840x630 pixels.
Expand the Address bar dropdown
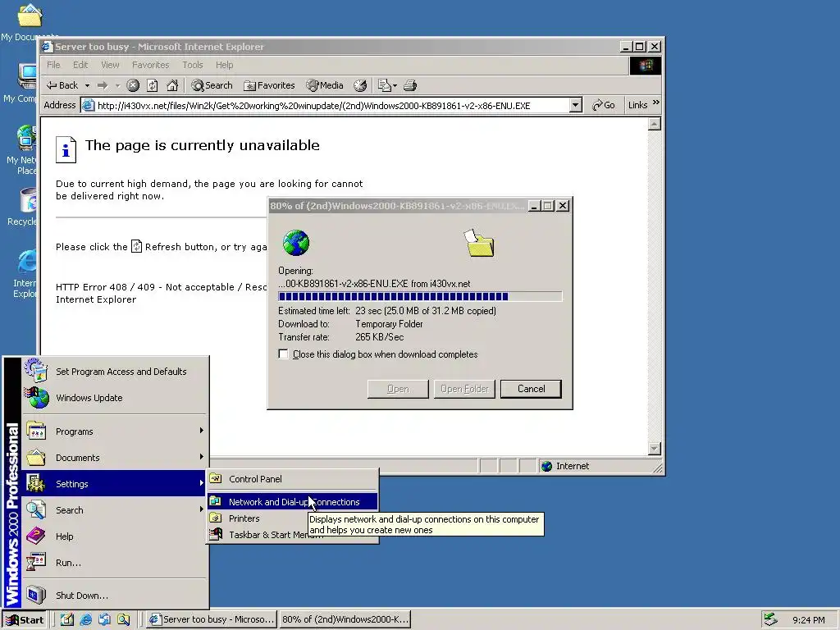coord(576,106)
